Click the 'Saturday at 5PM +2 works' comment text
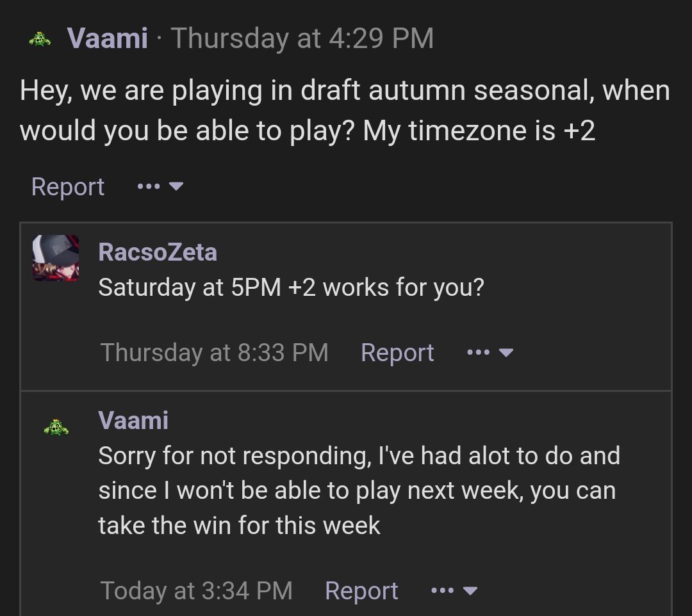Screen dimensions: 692x616 292,288
